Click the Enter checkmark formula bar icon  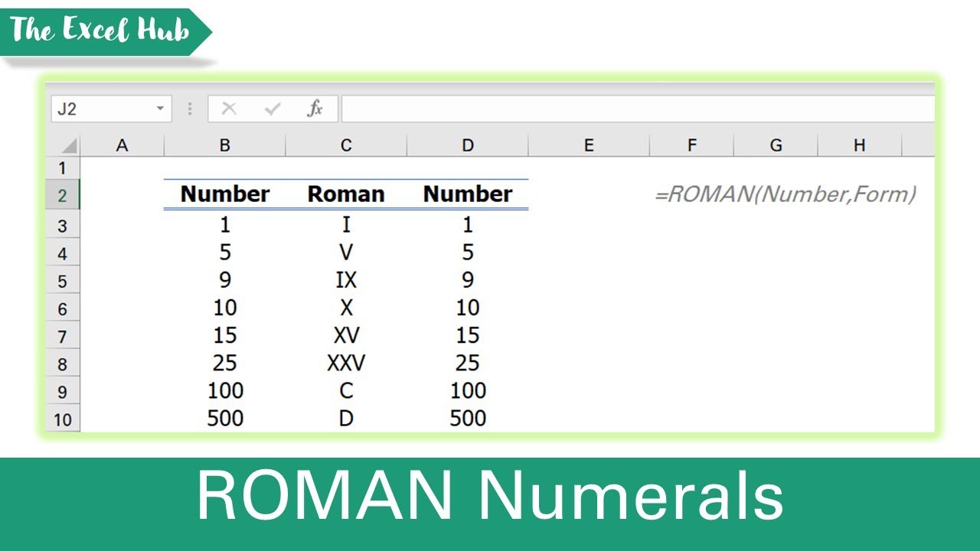tap(272, 109)
